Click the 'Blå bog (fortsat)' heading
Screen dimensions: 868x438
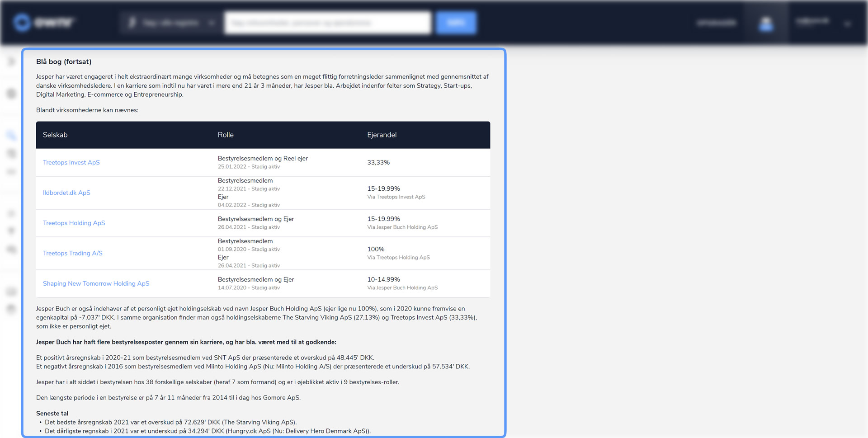tap(64, 61)
